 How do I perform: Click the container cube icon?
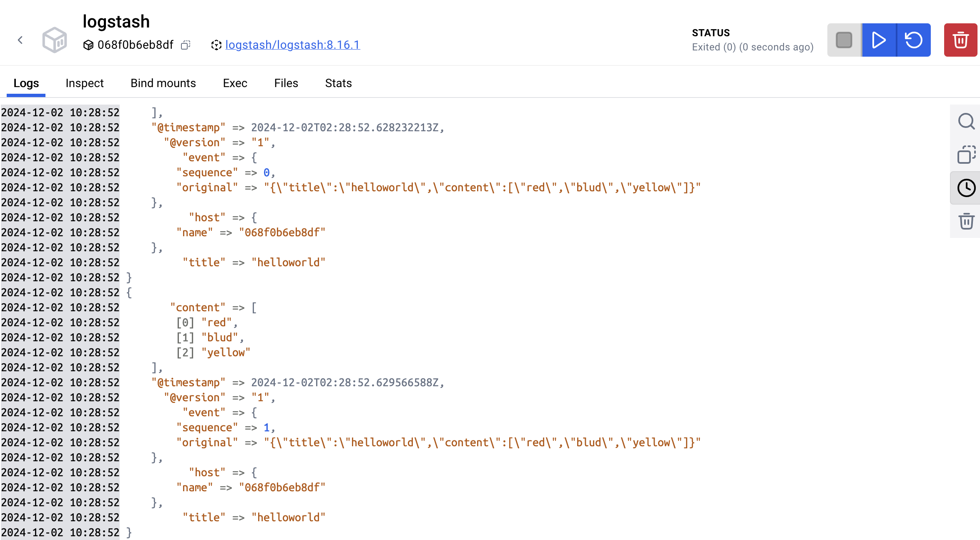click(55, 40)
